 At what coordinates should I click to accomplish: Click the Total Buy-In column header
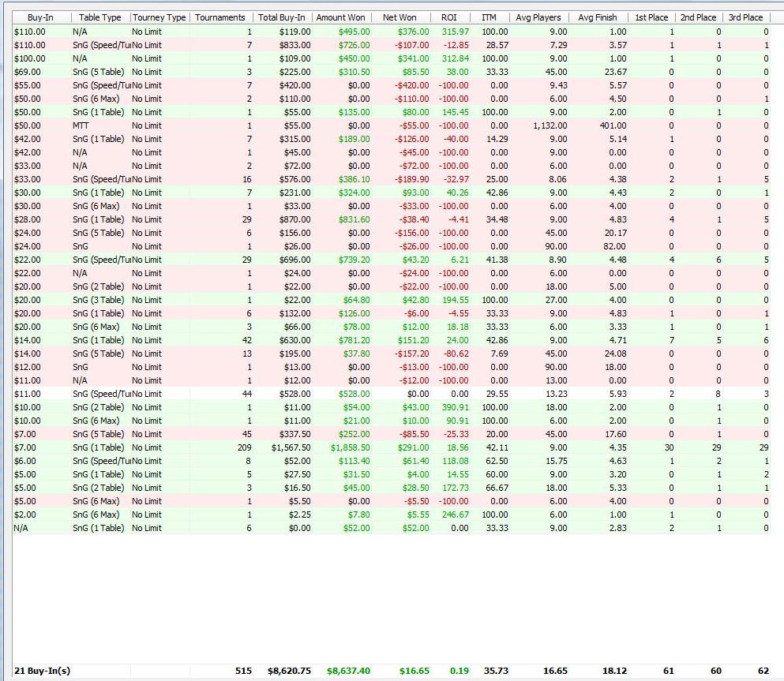[281, 17]
